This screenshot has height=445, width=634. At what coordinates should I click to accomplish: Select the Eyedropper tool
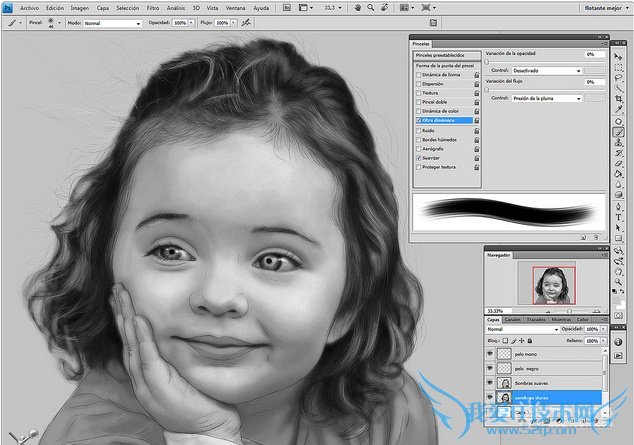[618, 109]
